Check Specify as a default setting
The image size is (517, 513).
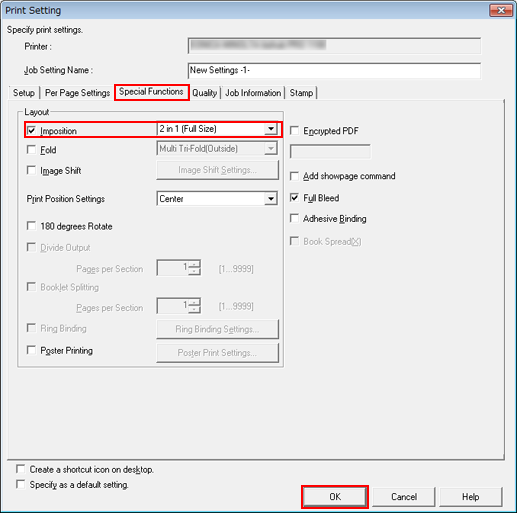[x=21, y=484]
